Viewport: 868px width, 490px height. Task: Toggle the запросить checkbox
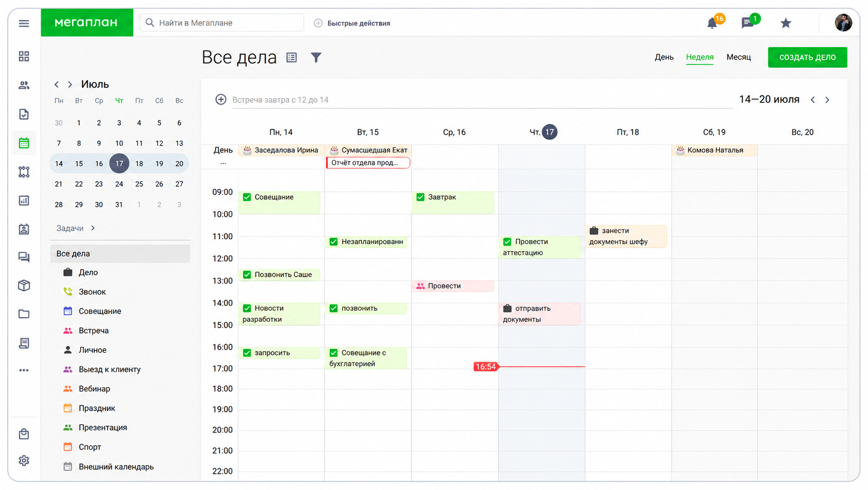(247, 353)
